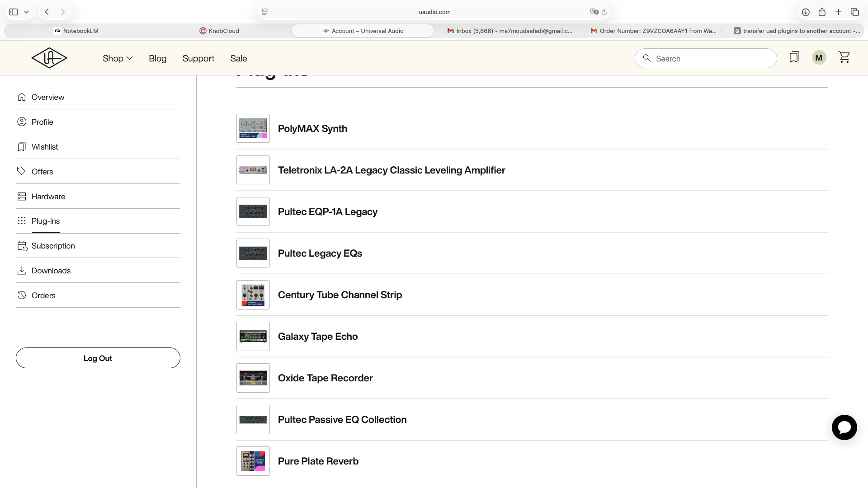Image resolution: width=868 pixels, height=488 pixels.
Task: Open the Sale page
Action: (238, 58)
